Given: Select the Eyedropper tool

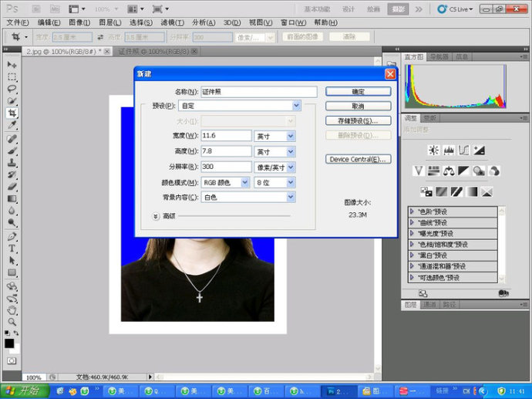Looking at the screenshot, I should [x=12, y=125].
